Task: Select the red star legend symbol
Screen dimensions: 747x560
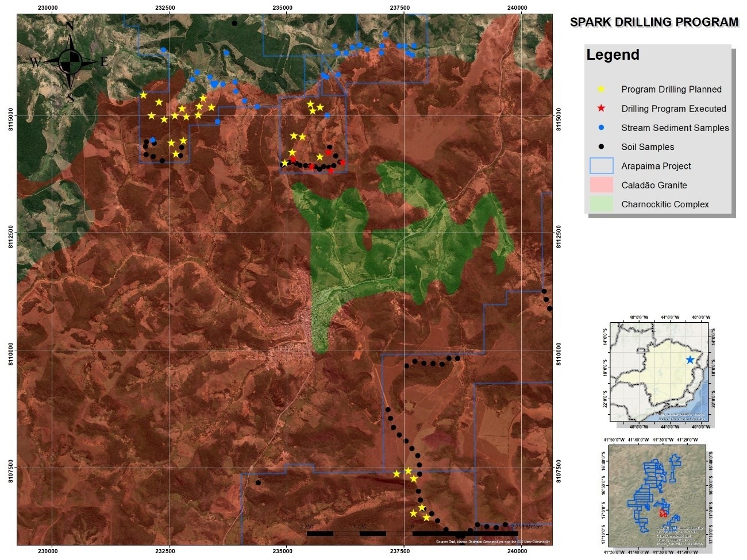Action: point(601,108)
